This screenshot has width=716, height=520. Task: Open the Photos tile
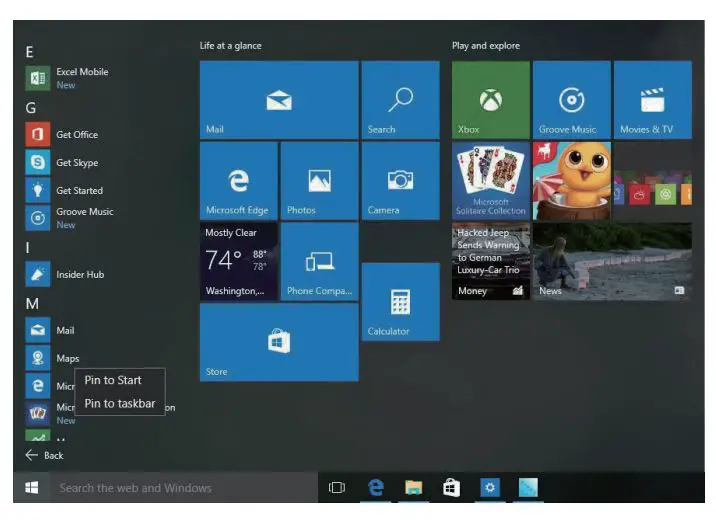pyautogui.click(x=320, y=181)
